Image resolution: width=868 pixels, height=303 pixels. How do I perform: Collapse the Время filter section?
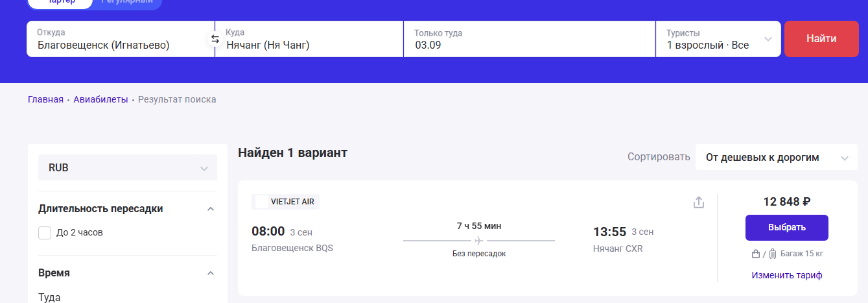click(x=210, y=273)
